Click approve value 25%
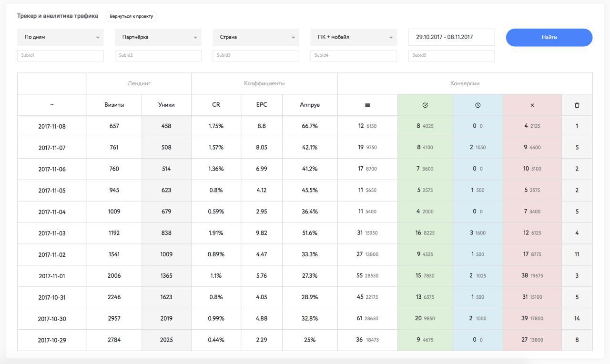Viewport: 610px width, 364px height. tap(310, 340)
